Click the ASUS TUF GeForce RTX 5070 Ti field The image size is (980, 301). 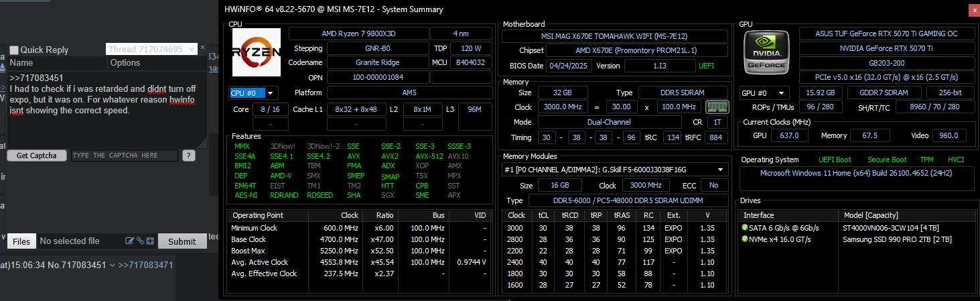click(886, 34)
